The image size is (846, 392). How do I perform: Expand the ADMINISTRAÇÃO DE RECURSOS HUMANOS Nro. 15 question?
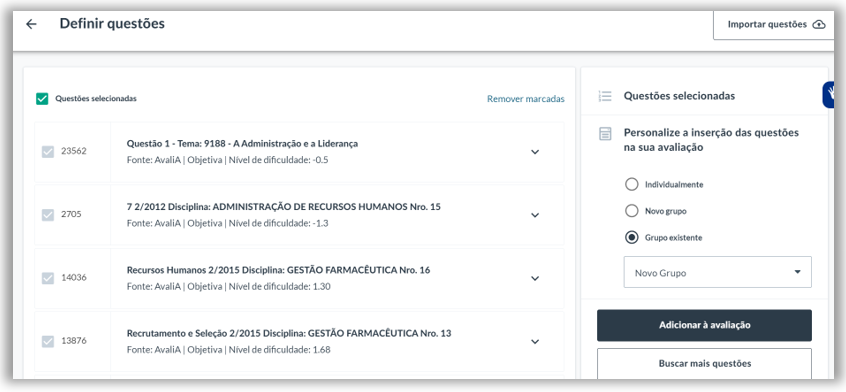point(535,215)
